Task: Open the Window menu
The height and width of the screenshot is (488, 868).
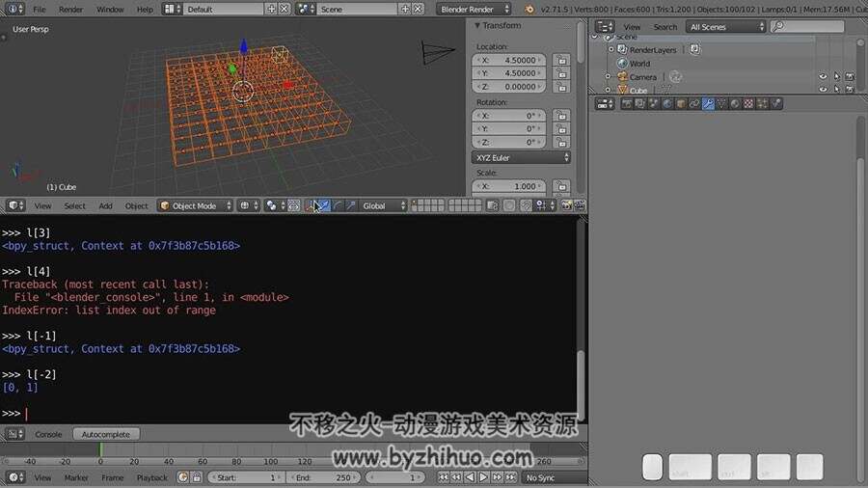Action: (110, 10)
